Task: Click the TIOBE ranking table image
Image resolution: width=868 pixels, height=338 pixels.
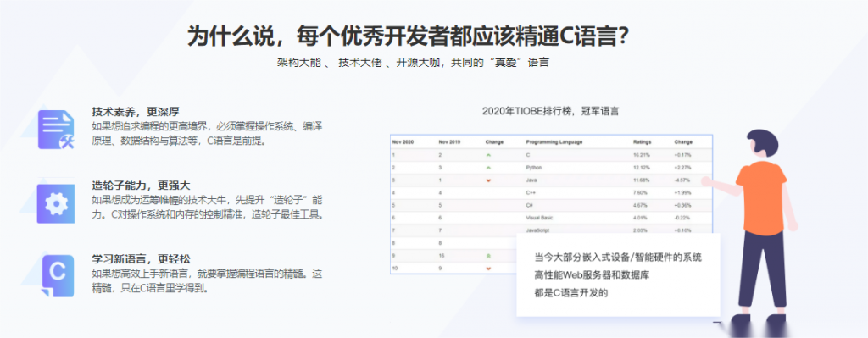Action: 551,204
